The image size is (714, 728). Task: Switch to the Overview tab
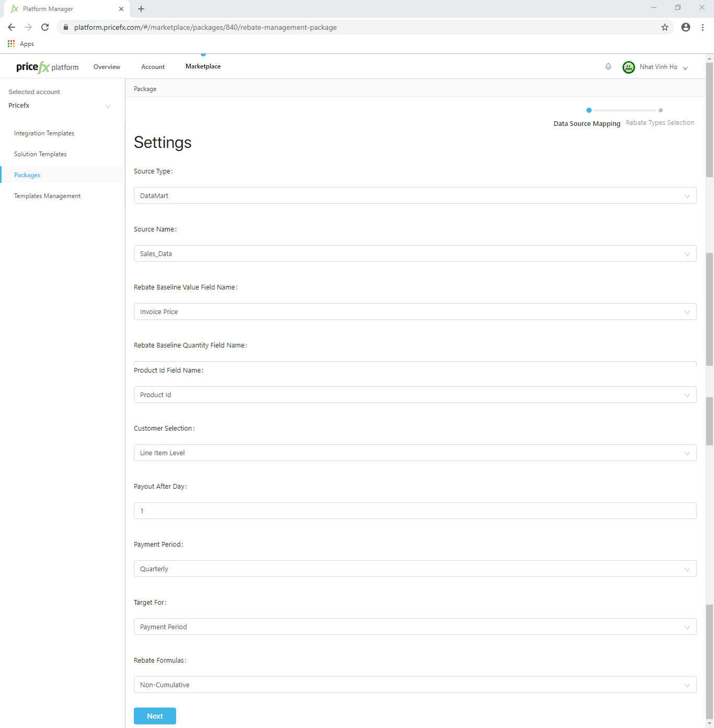[x=107, y=67]
